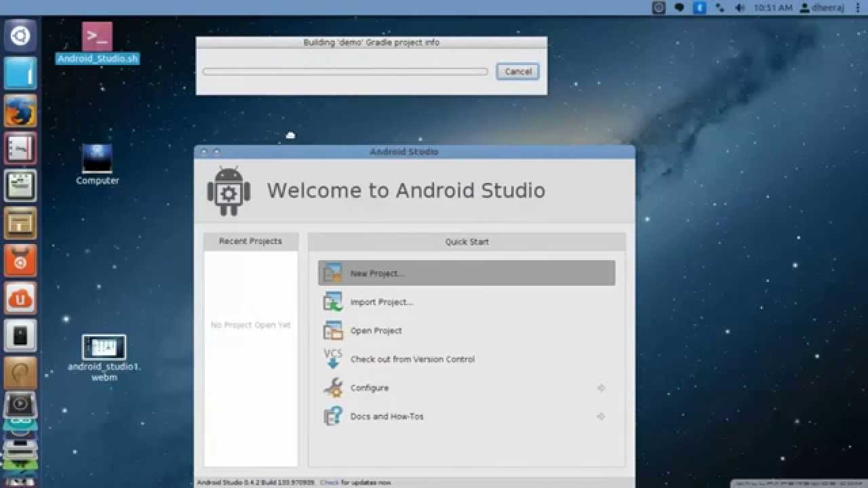Click the screen recorder tray indicator

(658, 7)
